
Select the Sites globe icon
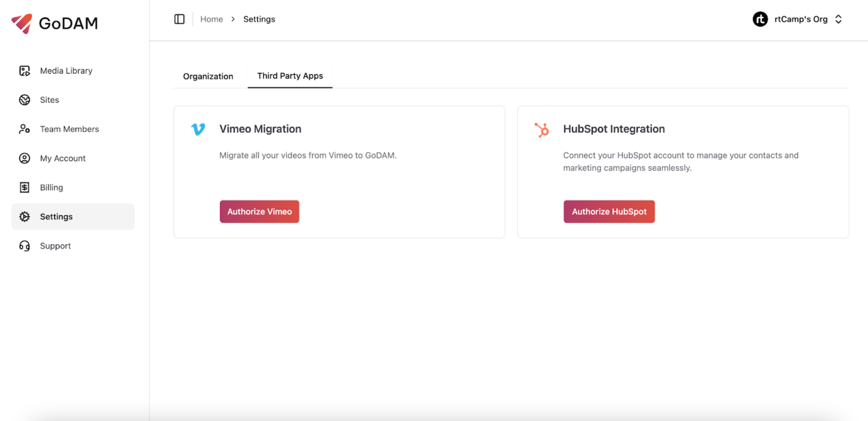pyautogui.click(x=24, y=100)
